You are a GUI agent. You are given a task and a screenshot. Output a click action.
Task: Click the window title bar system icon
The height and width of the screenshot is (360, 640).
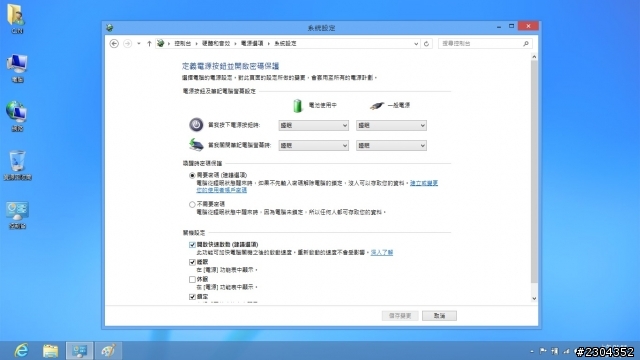[109, 28]
